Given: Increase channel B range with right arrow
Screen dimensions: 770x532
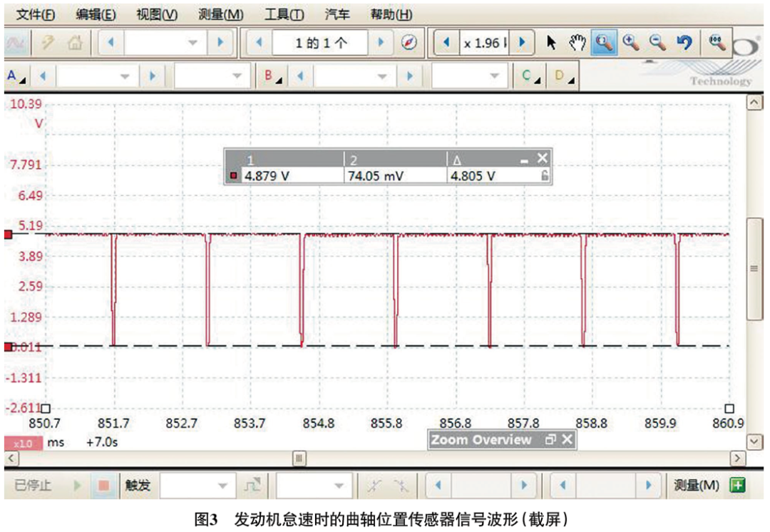Looking at the screenshot, I should tap(409, 76).
